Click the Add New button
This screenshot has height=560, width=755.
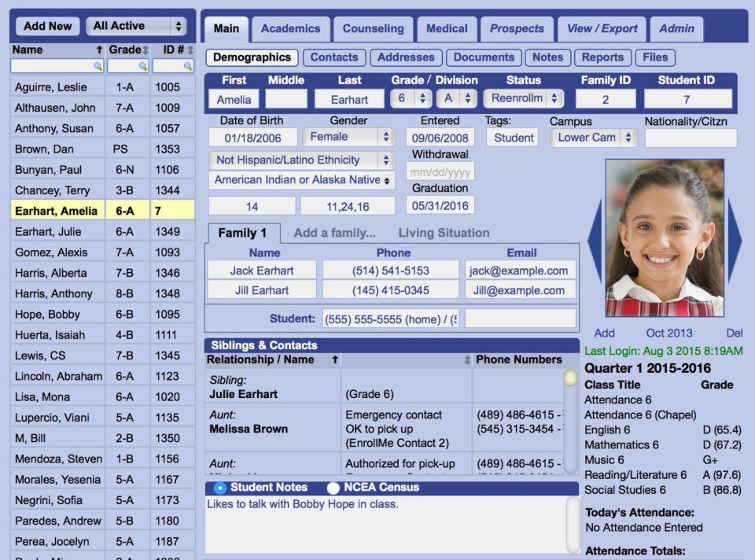[x=48, y=26]
